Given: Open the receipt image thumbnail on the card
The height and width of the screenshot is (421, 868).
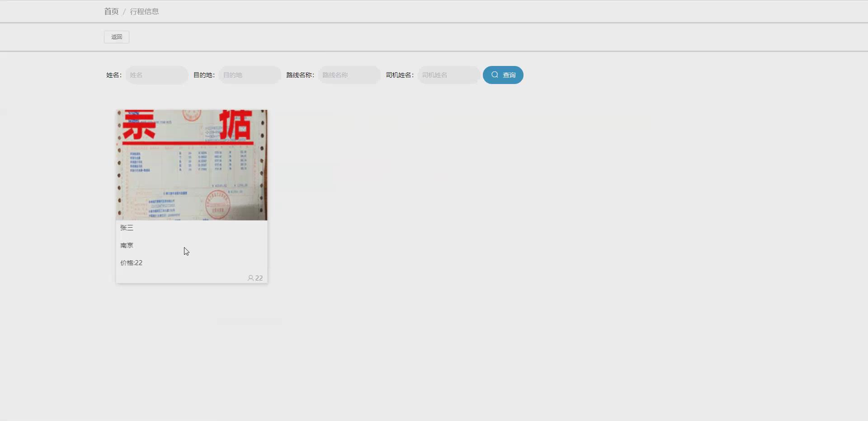Looking at the screenshot, I should pos(192,165).
